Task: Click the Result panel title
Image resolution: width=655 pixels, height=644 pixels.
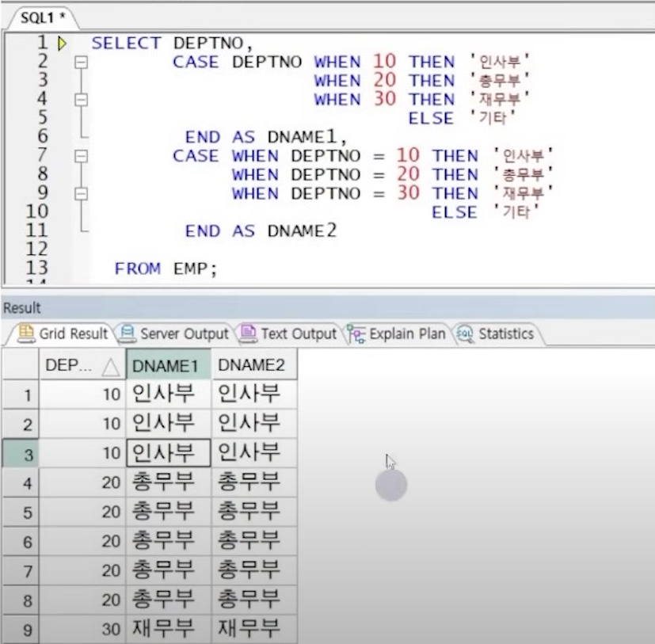Action: 21,308
